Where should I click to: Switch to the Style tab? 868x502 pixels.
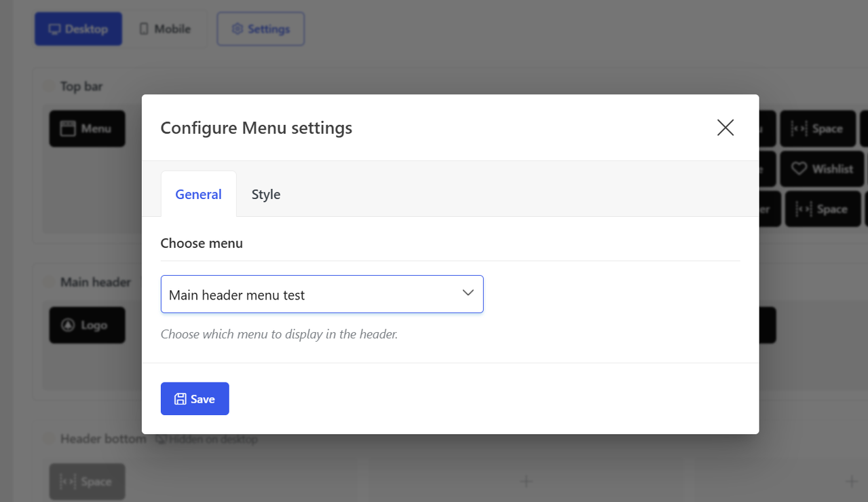[265, 194]
